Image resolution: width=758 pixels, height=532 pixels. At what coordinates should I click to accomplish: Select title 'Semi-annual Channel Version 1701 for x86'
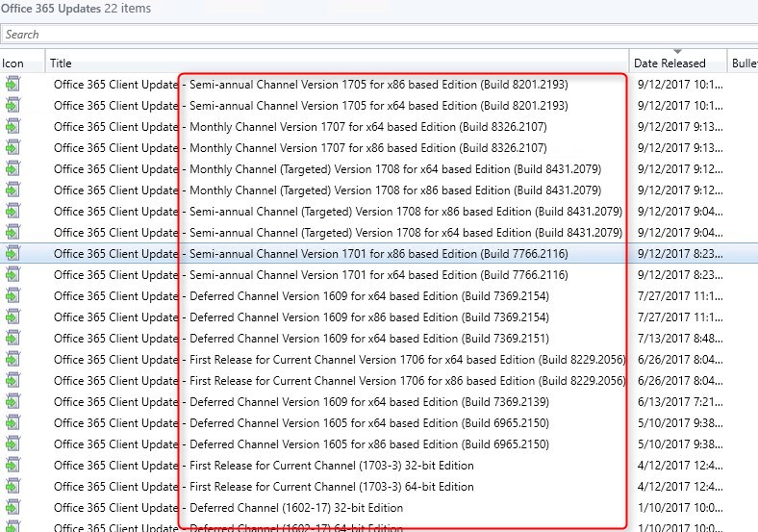pos(311,254)
